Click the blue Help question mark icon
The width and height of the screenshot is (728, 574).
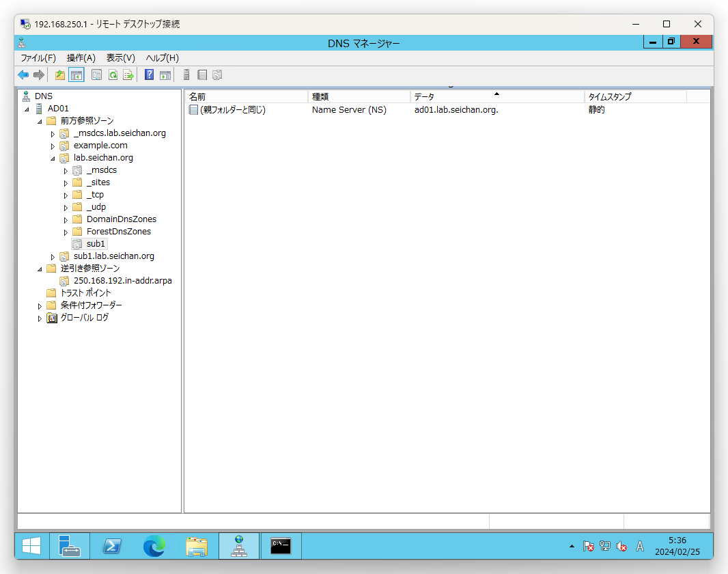149,75
